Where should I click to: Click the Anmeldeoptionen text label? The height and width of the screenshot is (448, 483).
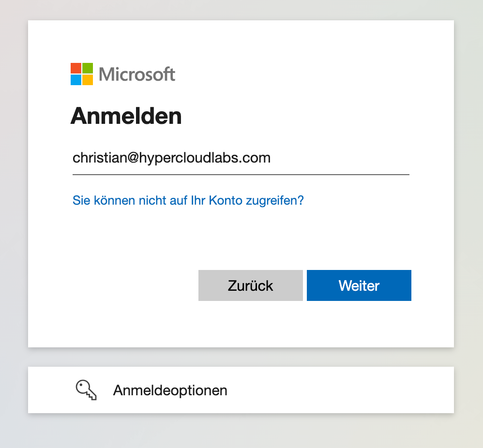pos(170,390)
